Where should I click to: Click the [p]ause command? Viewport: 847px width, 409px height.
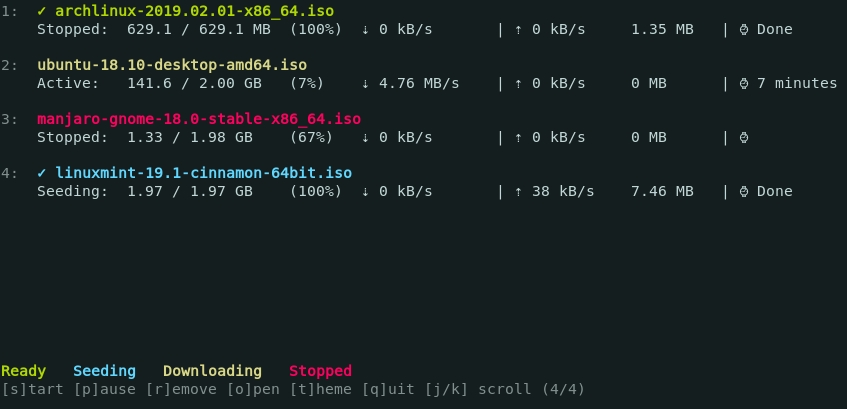click(x=105, y=389)
